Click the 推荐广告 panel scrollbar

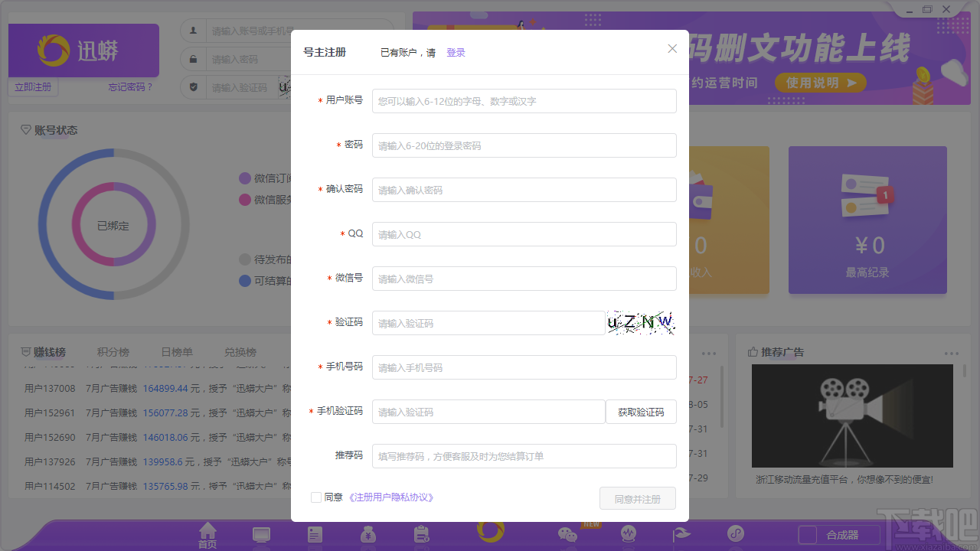click(x=964, y=371)
